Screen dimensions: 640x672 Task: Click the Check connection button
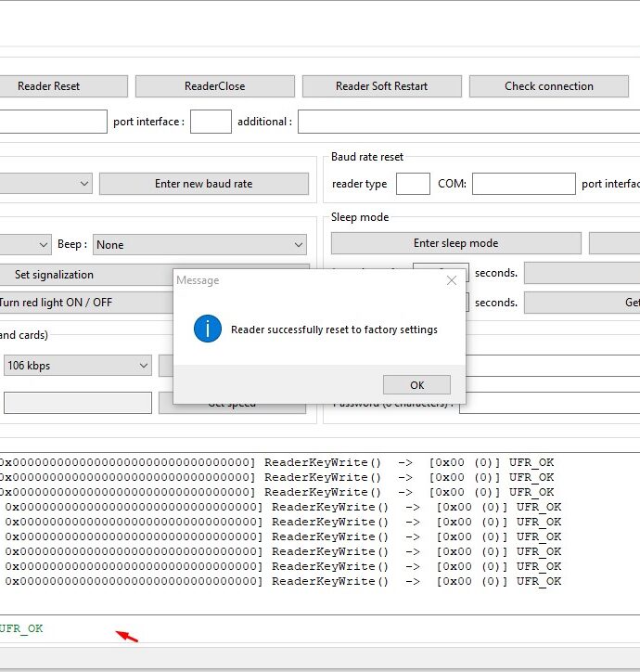[x=549, y=86]
